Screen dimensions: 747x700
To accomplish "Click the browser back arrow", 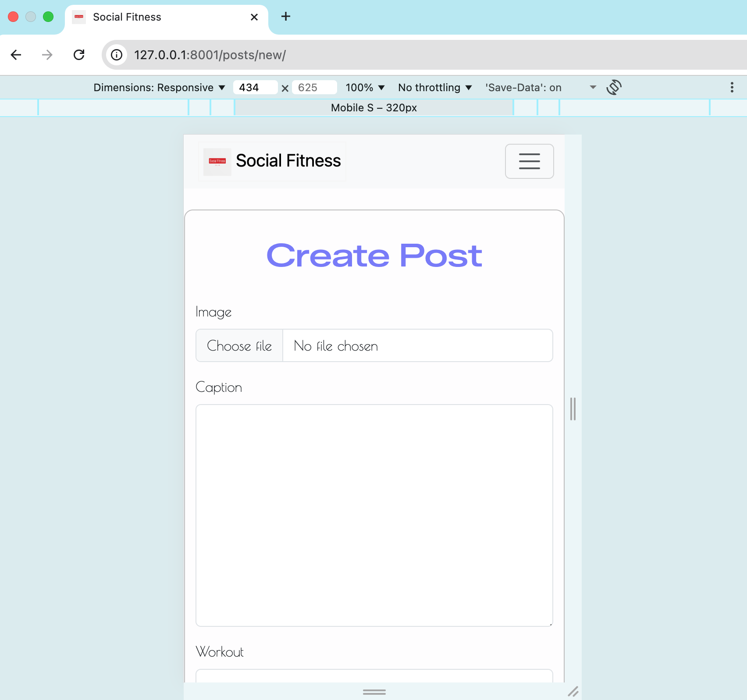I will 16,55.
